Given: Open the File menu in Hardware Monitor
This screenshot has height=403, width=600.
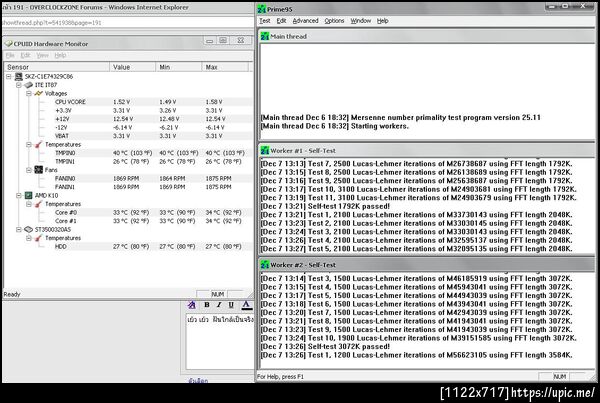Looking at the screenshot, I should point(10,55).
